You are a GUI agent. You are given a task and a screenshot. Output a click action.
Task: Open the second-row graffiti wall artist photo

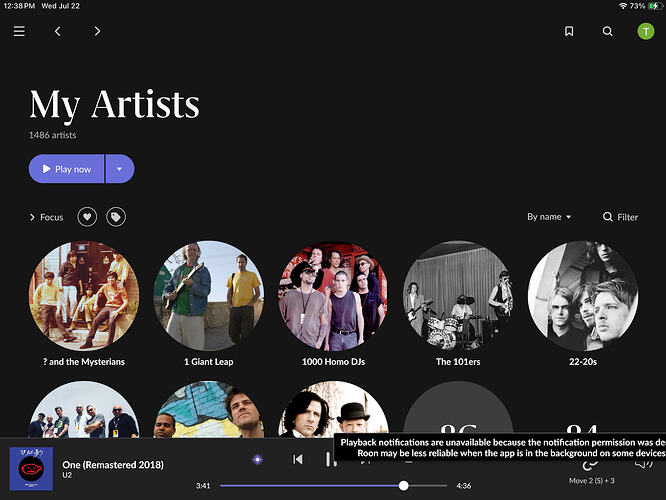[209, 409]
